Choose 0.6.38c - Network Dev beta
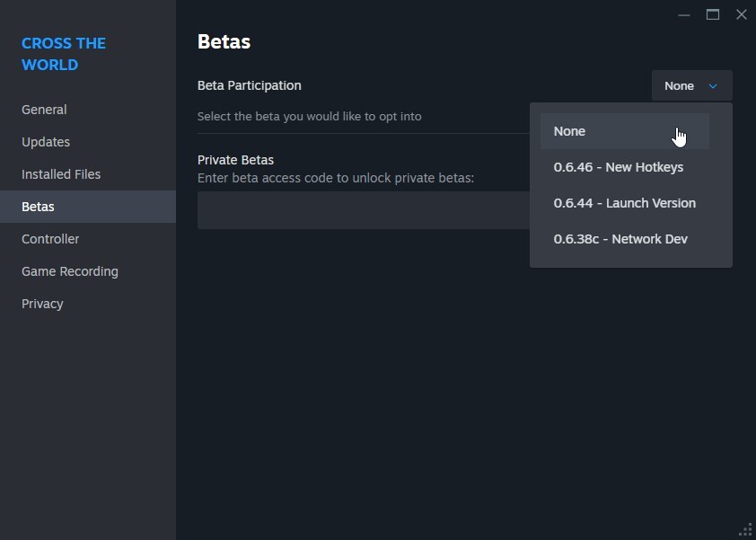 (624, 239)
